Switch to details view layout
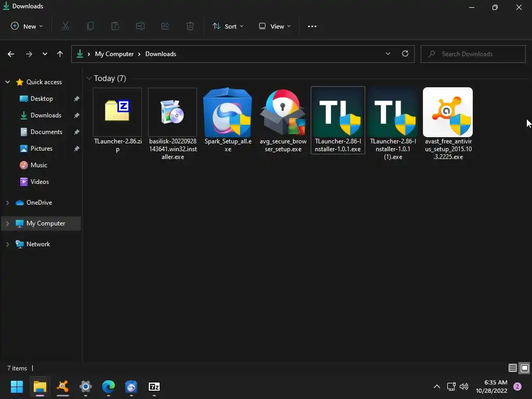The image size is (532, 399). click(x=513, y=368)
